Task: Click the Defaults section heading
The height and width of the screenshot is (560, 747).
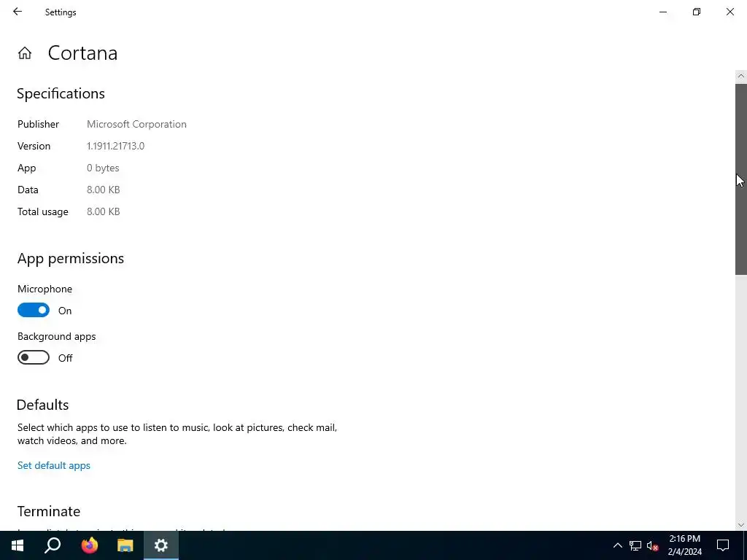Action: pyautogui.click(x=43, y=405)
